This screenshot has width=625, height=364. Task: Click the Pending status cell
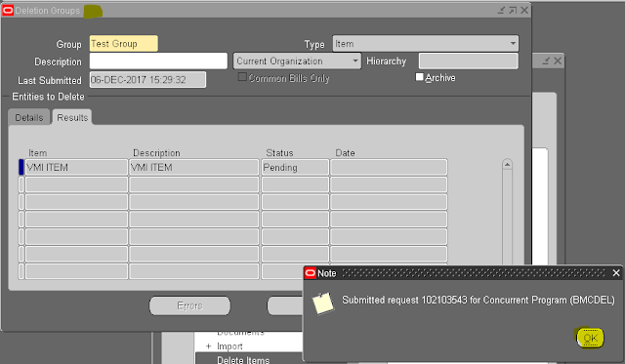[295, 167]
